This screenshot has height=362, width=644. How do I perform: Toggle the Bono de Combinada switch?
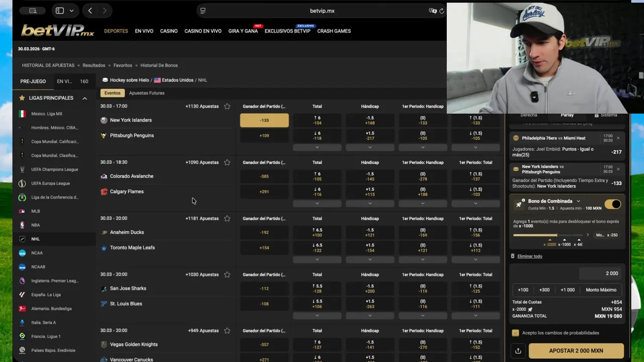(613, 204)
